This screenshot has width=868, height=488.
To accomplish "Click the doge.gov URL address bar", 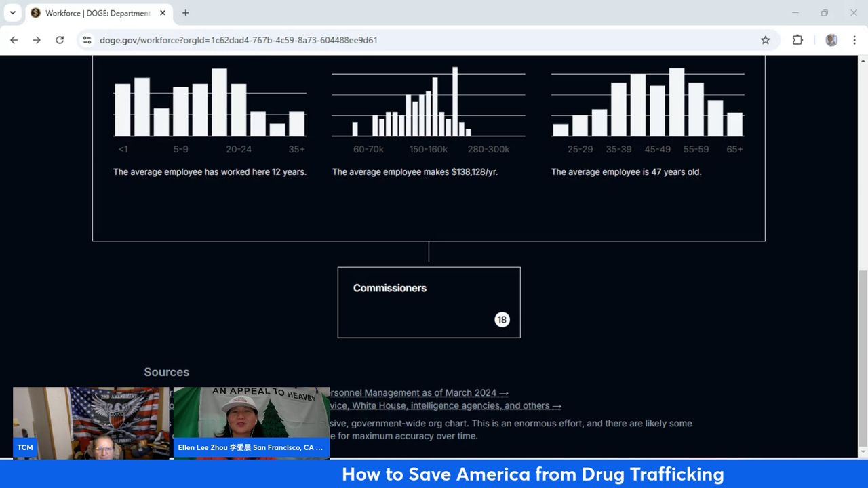I will click(x=407, y=40).
